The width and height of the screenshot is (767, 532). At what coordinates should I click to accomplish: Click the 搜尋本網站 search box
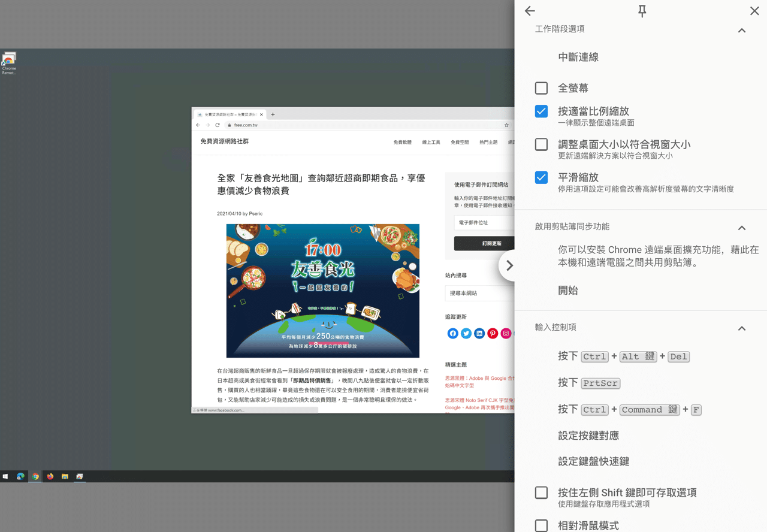(x=480, y=293)
